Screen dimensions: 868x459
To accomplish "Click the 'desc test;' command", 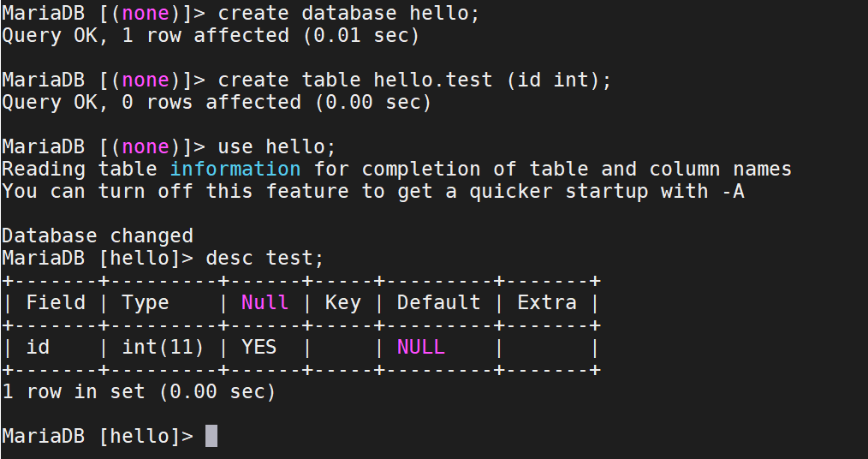I will coord(265,258).
